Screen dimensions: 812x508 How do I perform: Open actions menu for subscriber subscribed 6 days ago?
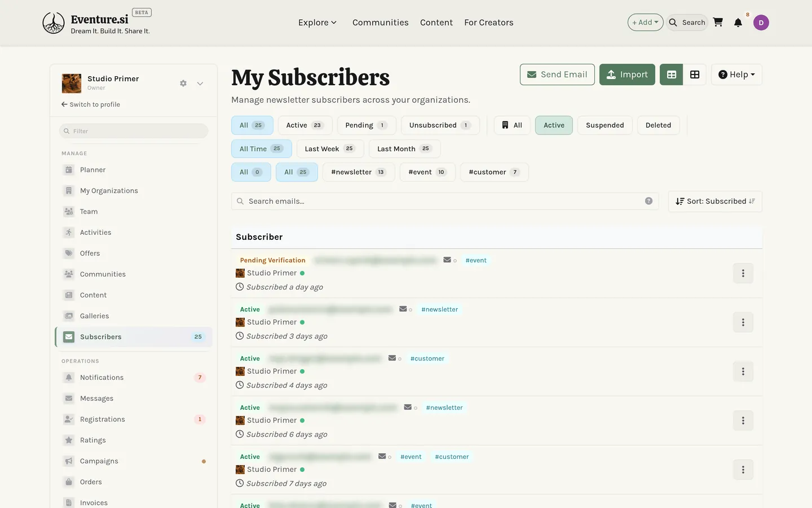tap(743, 421)
